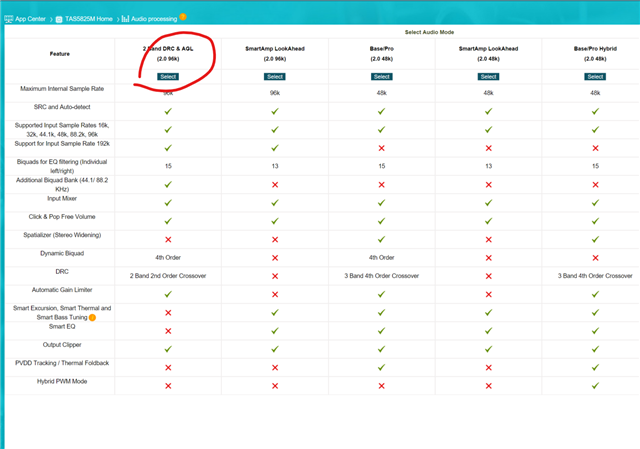Click the Automatic Gain Limiter label

click(62, 290)
